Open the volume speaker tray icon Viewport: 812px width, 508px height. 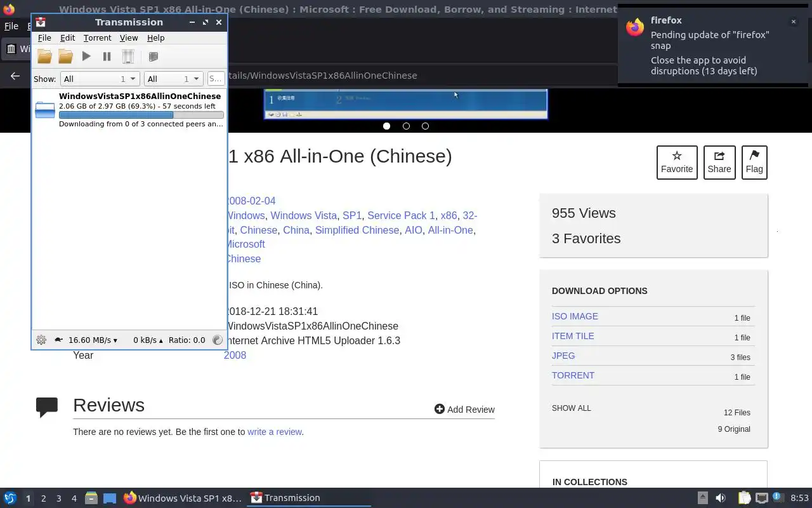click(x=720, y=498)
